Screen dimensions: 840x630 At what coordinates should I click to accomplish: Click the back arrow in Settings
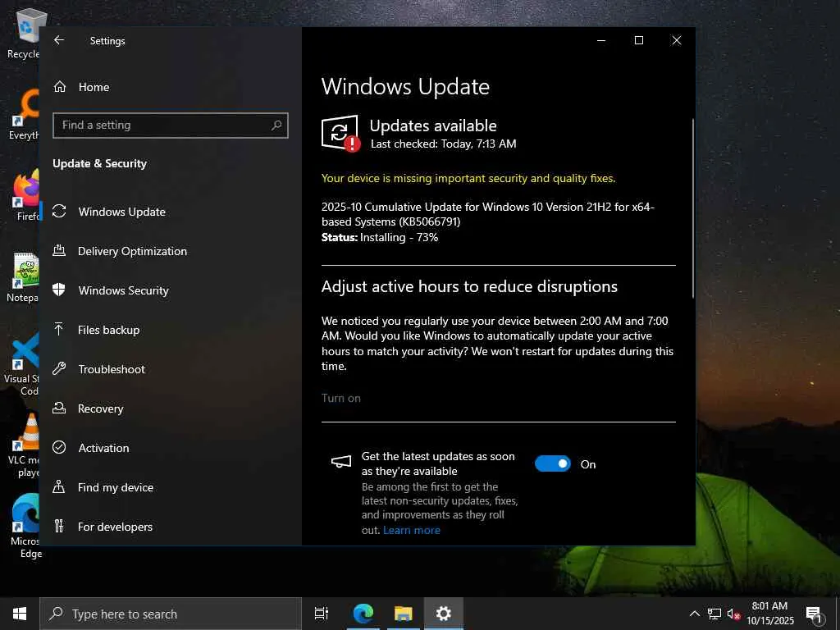pos(59,40)
